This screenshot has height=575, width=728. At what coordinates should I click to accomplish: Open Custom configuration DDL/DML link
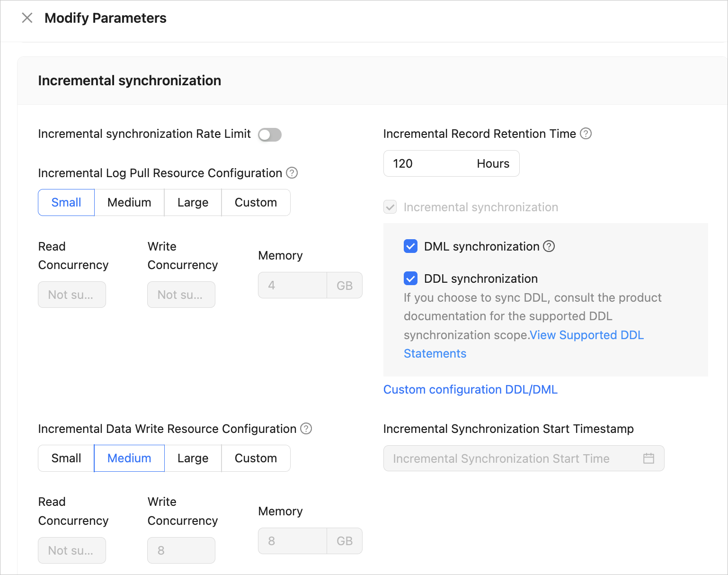tap(470, 389)
